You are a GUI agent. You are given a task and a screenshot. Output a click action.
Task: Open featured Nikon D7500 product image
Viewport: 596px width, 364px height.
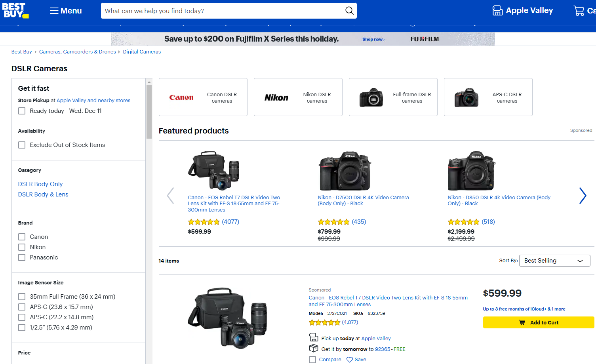pos(345,171)
